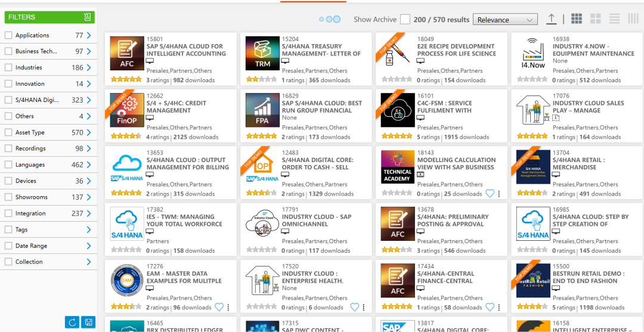
Task: Expand the Date Range filter chevron
Action: (x=89, y=246)
